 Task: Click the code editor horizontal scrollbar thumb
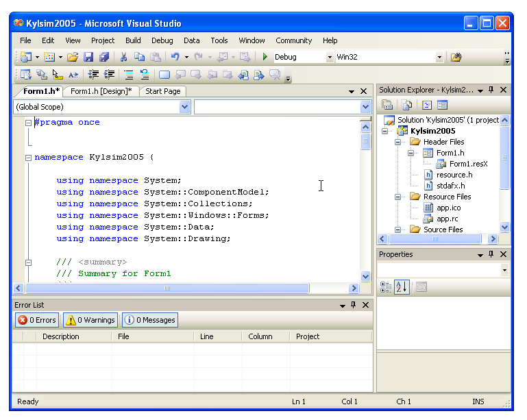(x=167, y=288)
